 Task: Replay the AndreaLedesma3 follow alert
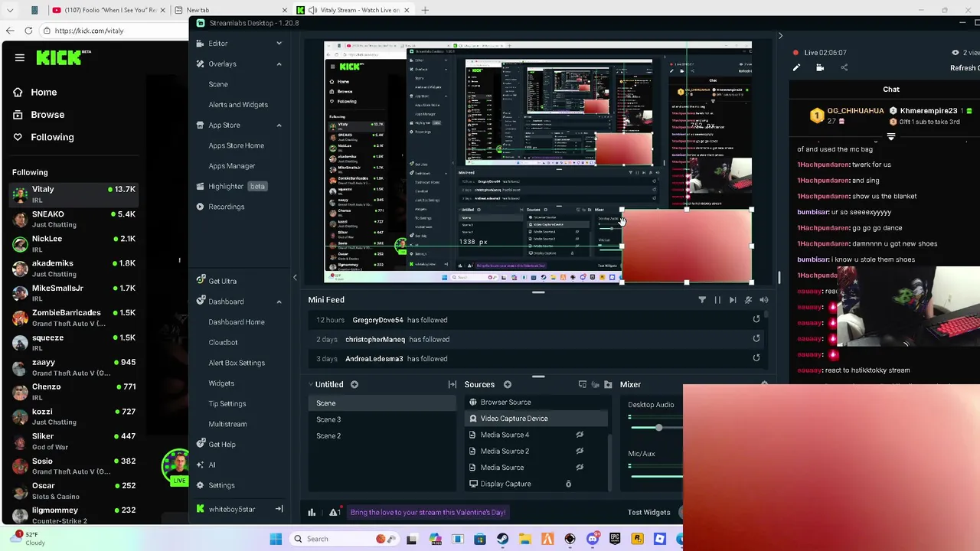click(x=756, y=358)
